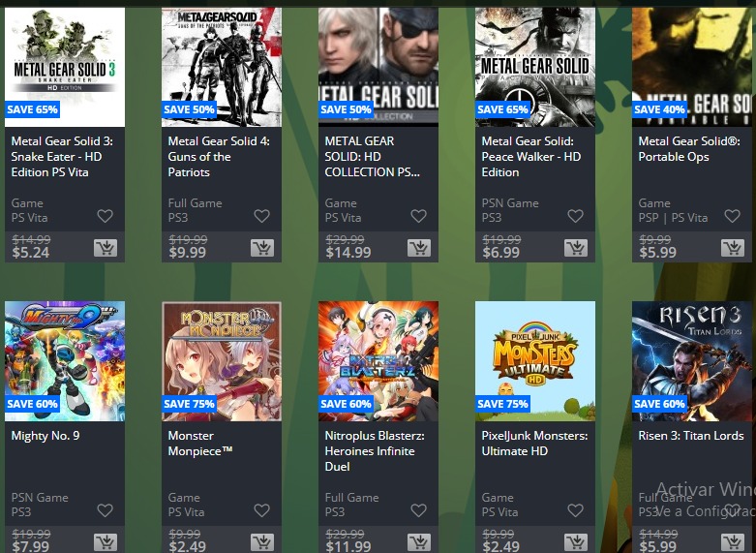Open Metal Gear Solid HD Collection cover
The height and width of the screenshot is (553, 756).
pos(378,67)
